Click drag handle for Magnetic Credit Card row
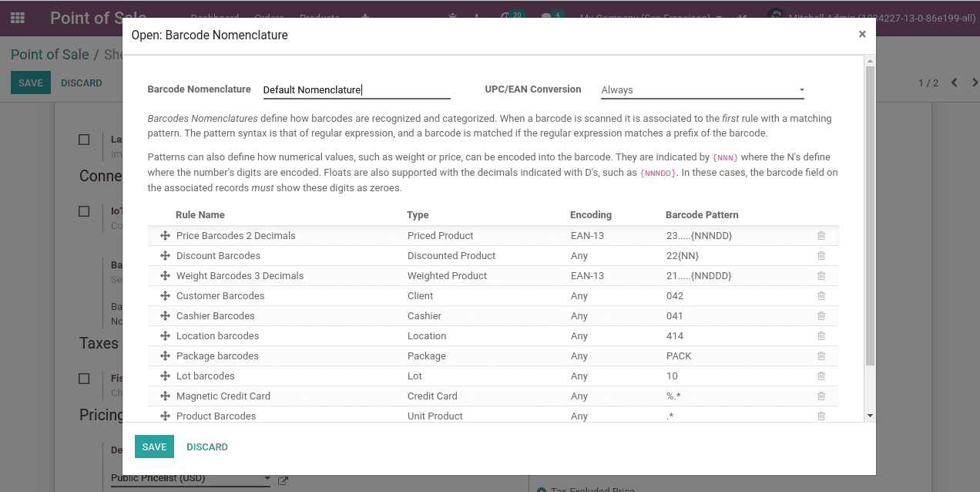Image resolution: width=980 pixels, height=492 pixels. click(165, 396)
